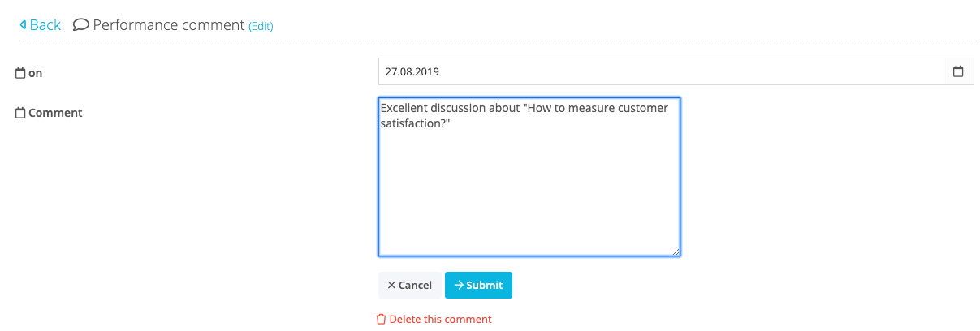The image size is (980, 331).
Task: Focus the date field showing 27.08.2019
Action: tap(659, 71)
